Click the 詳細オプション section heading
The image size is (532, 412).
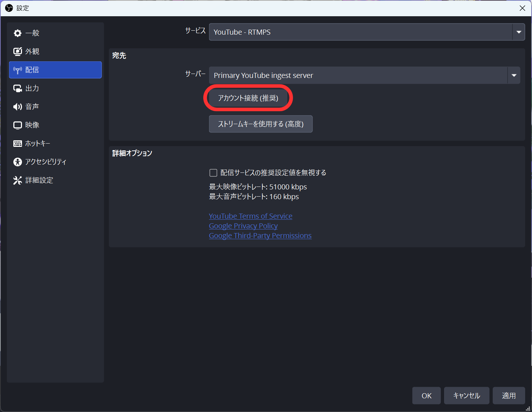(132, 153)
